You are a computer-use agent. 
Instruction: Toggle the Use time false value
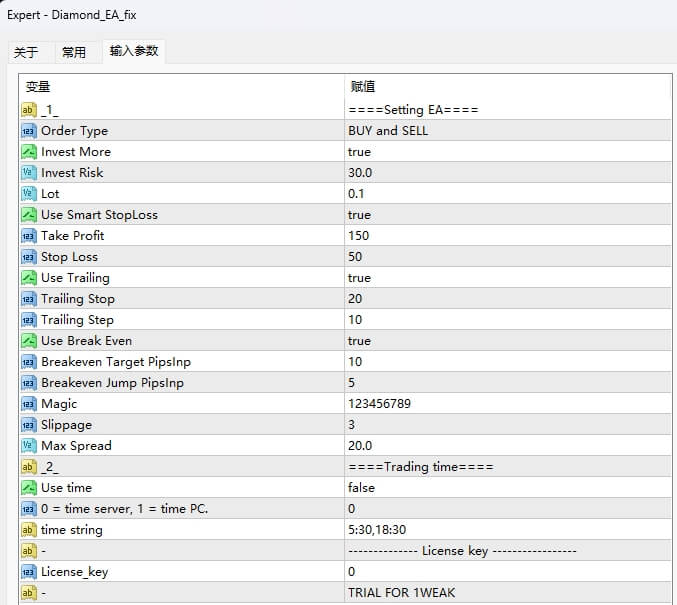(x=361, y=488)
